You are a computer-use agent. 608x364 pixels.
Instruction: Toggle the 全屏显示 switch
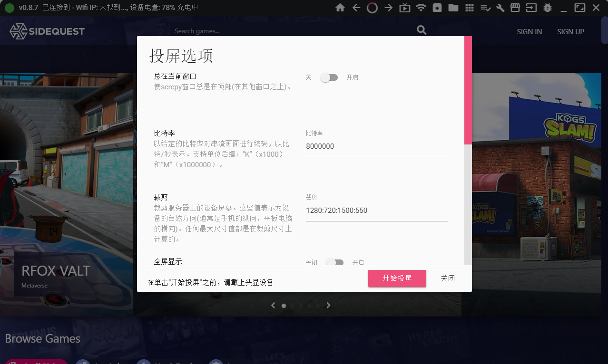335,262
